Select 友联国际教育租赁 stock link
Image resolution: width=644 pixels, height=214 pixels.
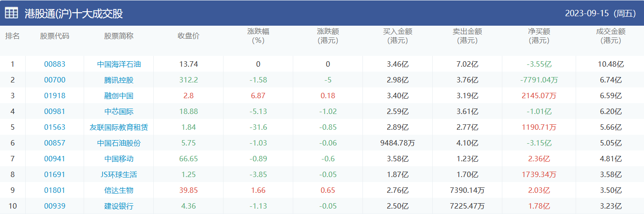(x=119, y=127)
